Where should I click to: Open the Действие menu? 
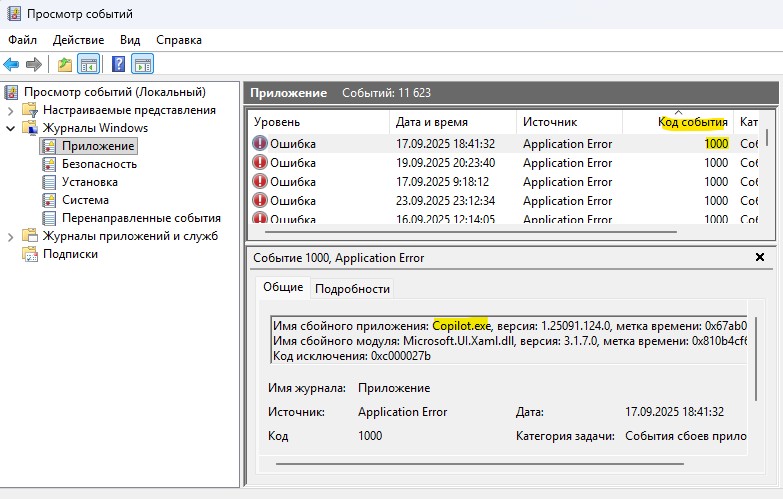[x=78, y=40]
